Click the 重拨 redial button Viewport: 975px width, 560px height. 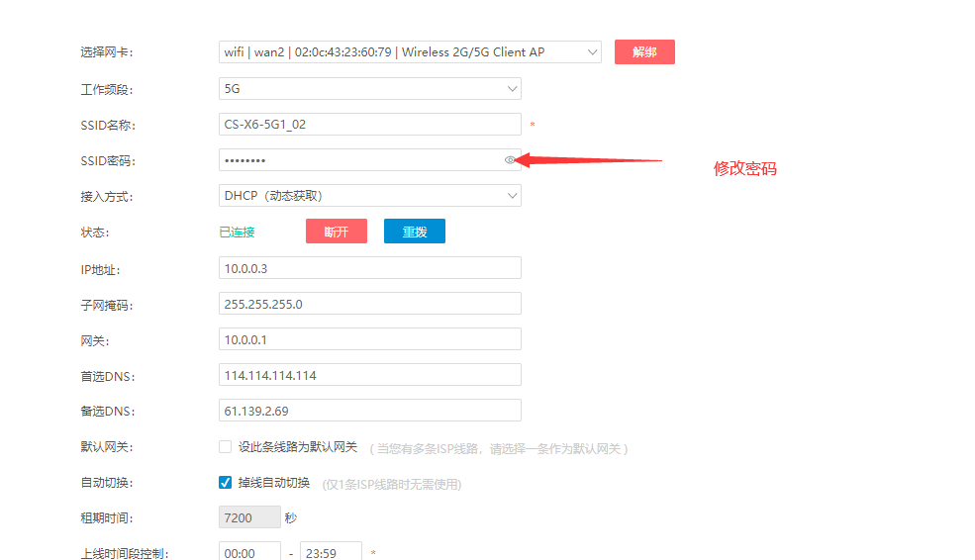(x=415, y=232)
